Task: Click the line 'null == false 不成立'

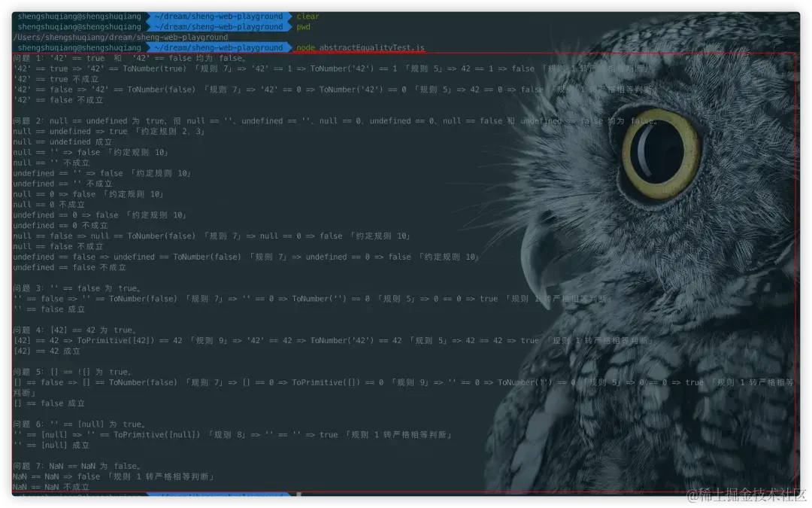Action: pyautogui.click(x=58, y=246)
